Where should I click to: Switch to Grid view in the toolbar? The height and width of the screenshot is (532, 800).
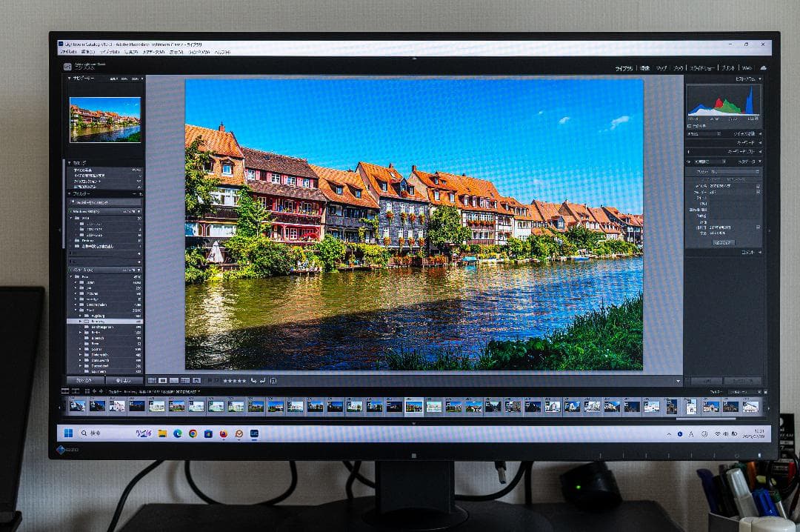(x=152, y=380)
